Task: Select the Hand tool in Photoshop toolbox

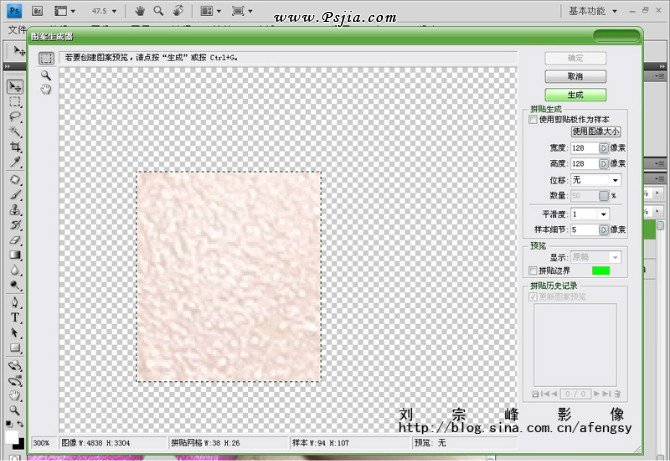Action: pos(15,395)
